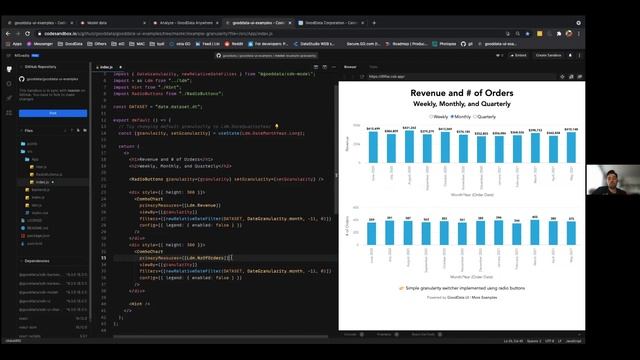Reload the page with browser refresh icon
640x360 pixels.
(x=27, y=33)
